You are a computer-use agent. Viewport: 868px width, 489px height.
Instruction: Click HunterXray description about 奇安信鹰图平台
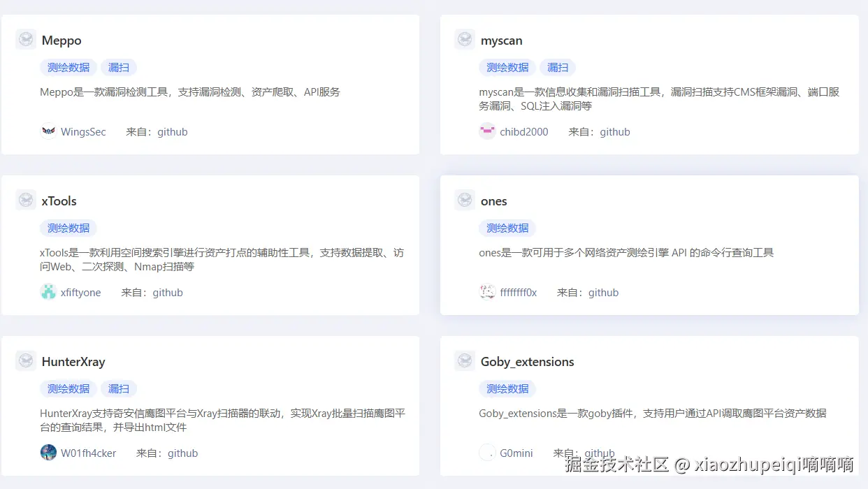pyautogui.click(x=222, y=421)
